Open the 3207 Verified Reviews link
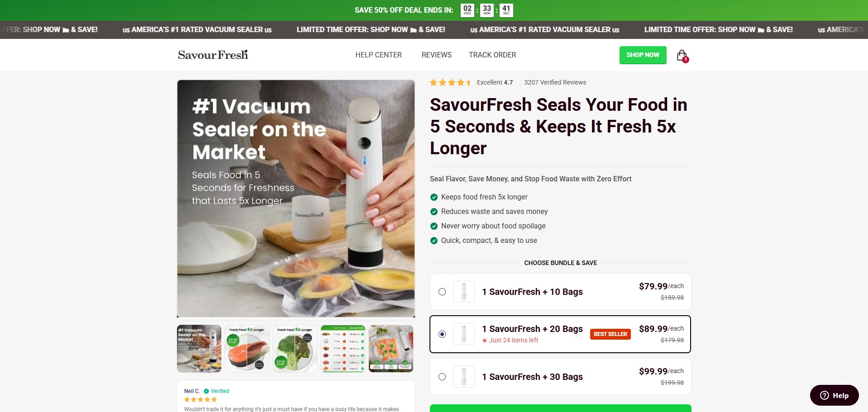 (555, 82)
